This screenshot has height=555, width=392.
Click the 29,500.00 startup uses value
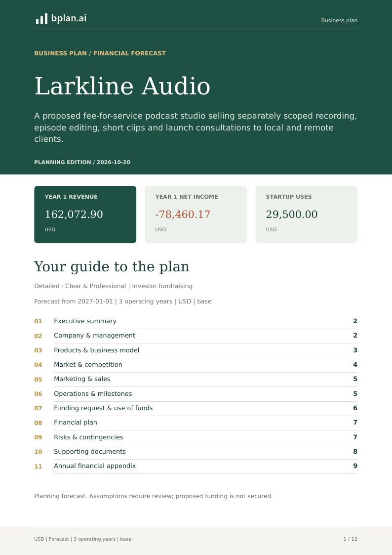tap(292, 214)
